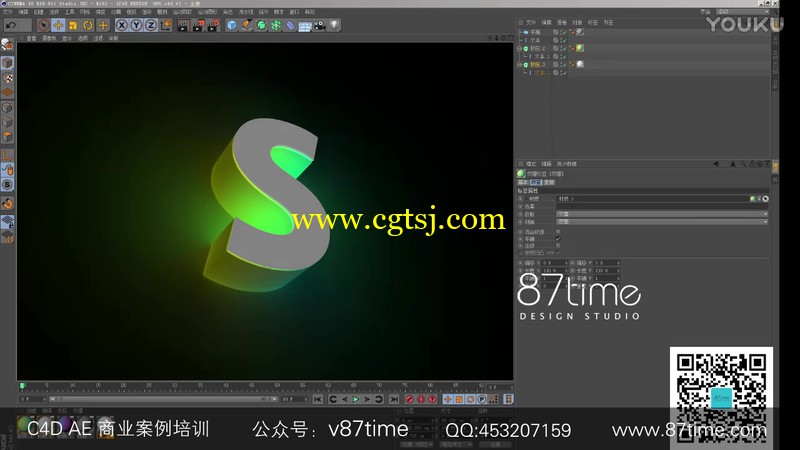Click the Make Editable sidebar icon
Image resolution: width=800 pixels, height=450 pixels.
[7, 45]
